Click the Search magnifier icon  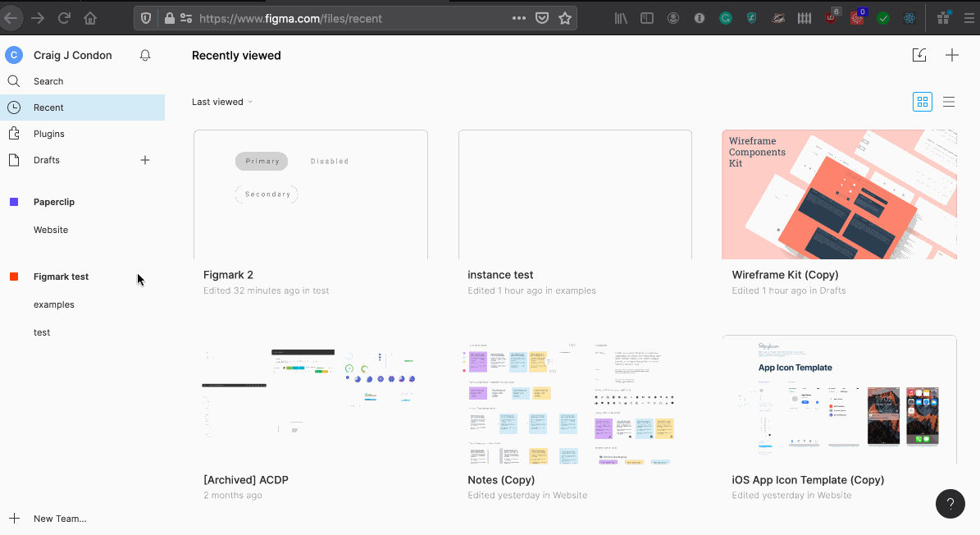coord(14,81)
